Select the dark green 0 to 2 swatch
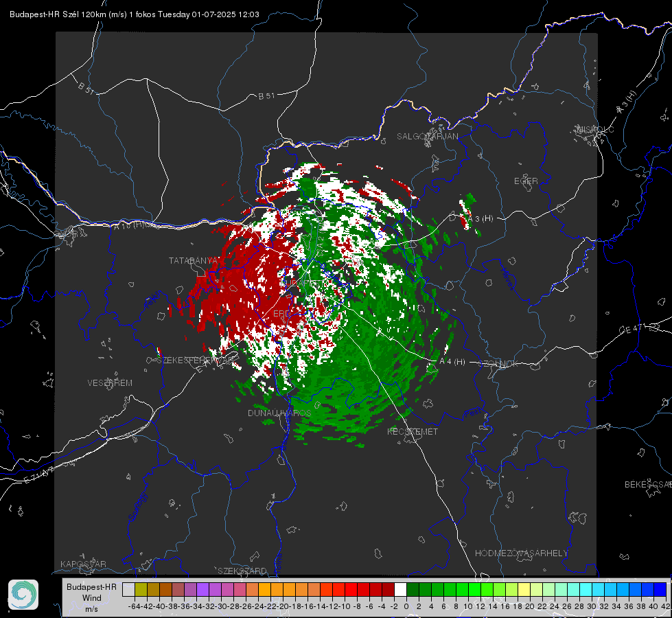672x618 pixels. click(x=413, y=589)
